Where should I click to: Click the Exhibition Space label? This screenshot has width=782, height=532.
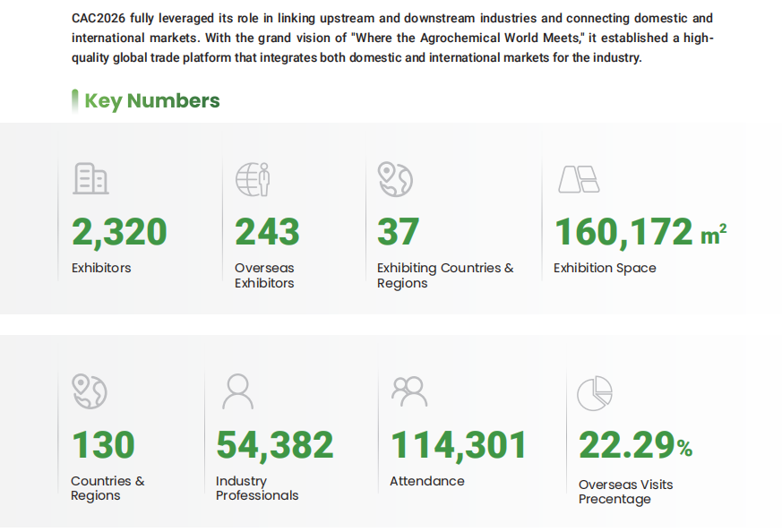tap(605, 269)
